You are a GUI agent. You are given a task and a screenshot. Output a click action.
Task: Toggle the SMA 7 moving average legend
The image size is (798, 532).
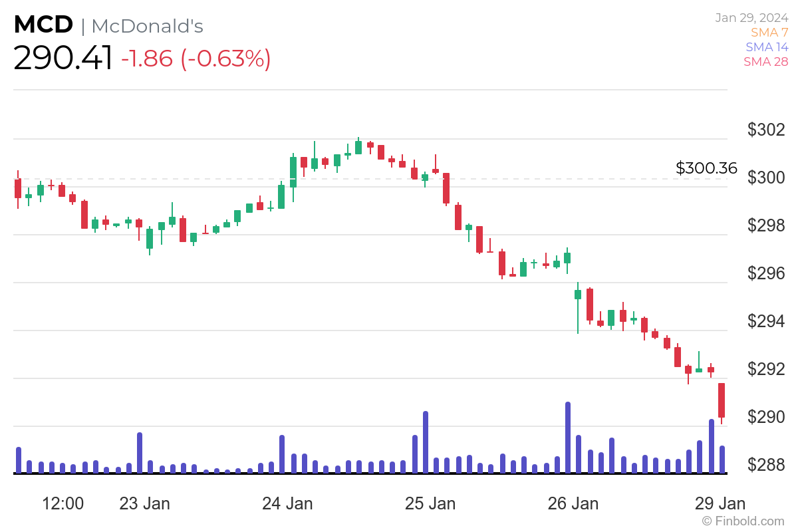(769, 32)
